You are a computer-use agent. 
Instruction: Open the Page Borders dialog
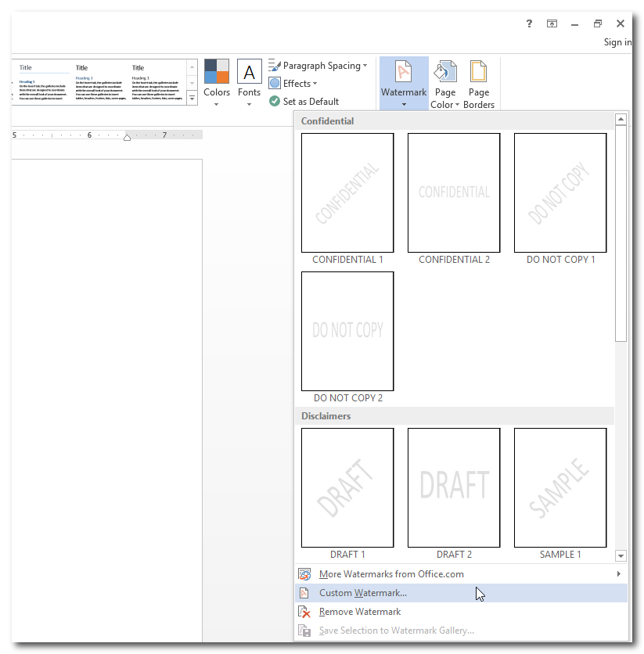tap(478, 84)
